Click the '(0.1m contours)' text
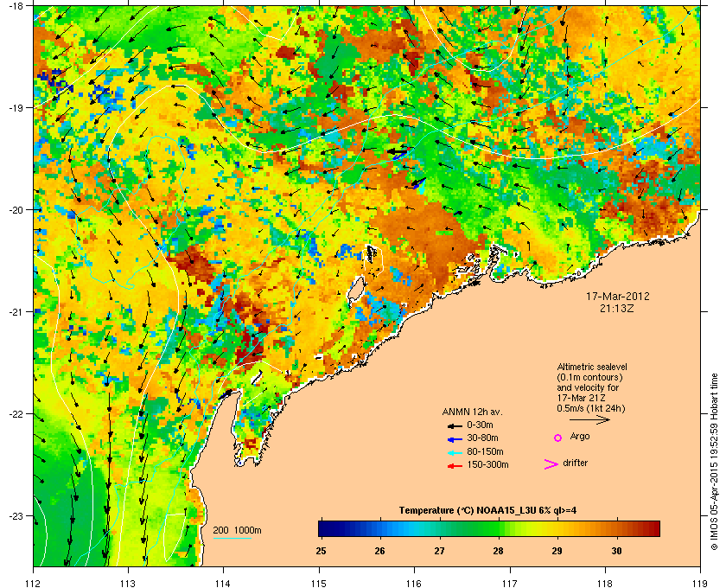This screenshot has height=588, width=726. [589, 377]
